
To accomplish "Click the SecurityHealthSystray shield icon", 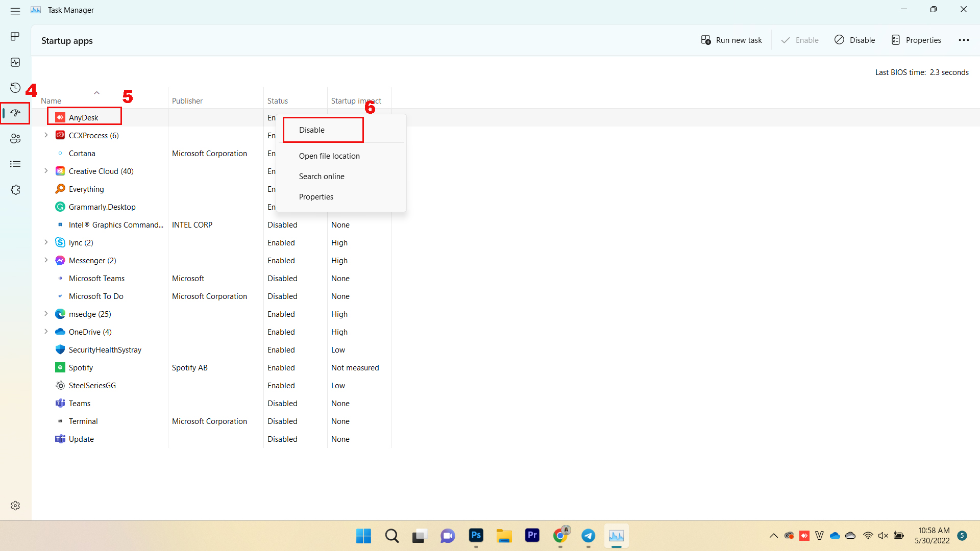I will click(x=60, y=349).
